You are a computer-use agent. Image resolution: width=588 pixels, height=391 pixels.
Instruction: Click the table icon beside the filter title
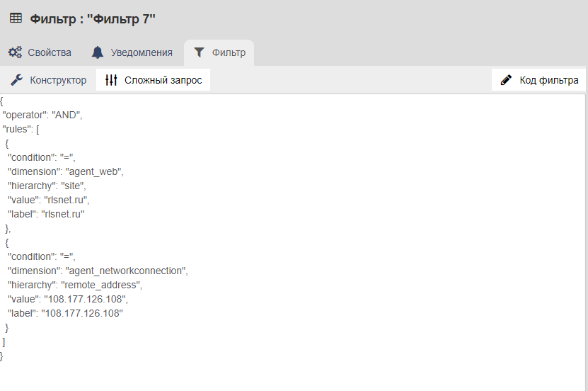pos(16,18)
